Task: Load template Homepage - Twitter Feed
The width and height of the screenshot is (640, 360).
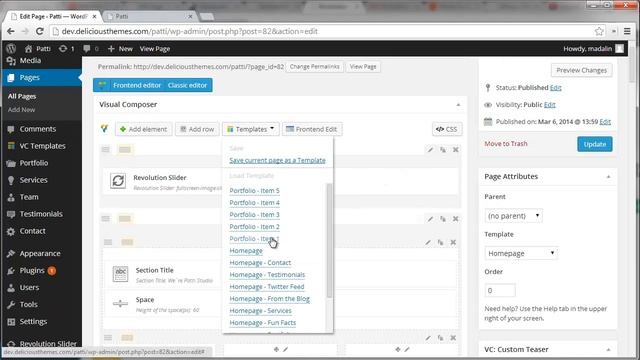Action: click(267, 287)
